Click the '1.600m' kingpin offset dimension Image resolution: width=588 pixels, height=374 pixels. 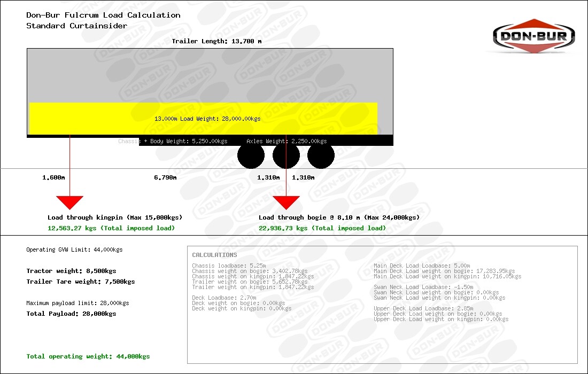(53, 177)
